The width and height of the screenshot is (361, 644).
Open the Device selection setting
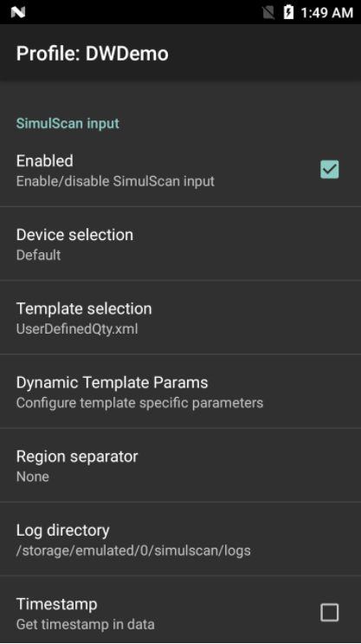(x=180, y=244)
